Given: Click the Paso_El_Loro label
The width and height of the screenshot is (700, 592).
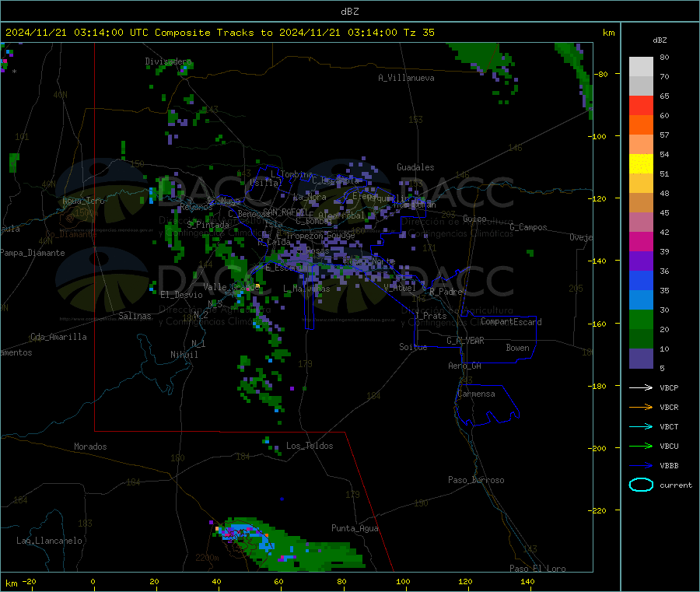Looking at the screenshot, I should tap(537, 569).
